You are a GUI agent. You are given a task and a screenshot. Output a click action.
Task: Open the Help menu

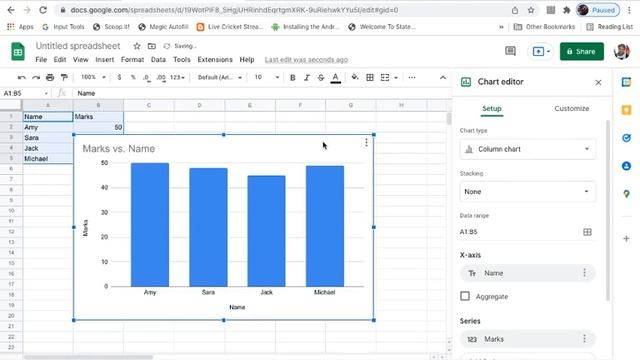tap(247, 60)
